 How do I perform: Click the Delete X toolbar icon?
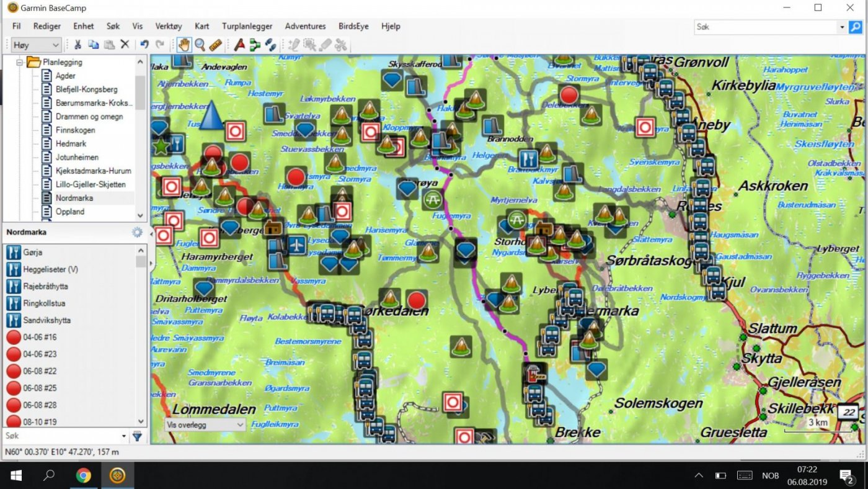tap(125, 45)
